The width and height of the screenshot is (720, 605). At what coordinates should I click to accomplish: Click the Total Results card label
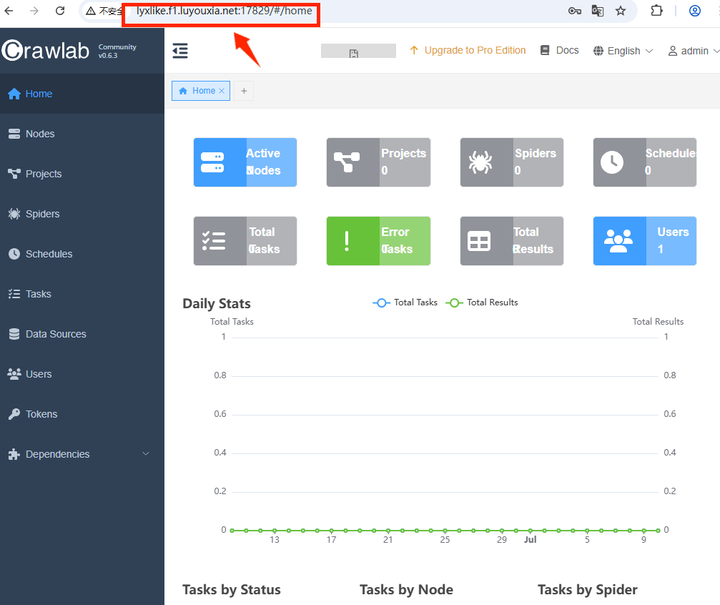point(533,241)
